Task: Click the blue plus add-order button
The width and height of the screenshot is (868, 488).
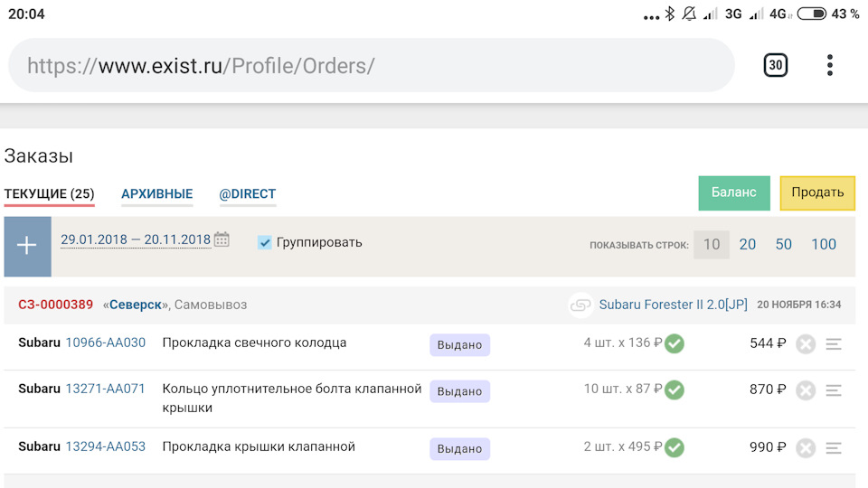Action: coord(27,246)
